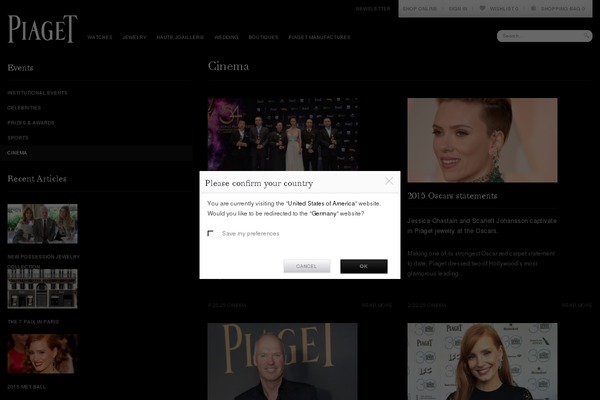Image resolution: width=600 pixels, height=400 pixels.
Task: Click the OK button in dialog
Action: pyautogui.click(x=364, y=266)
